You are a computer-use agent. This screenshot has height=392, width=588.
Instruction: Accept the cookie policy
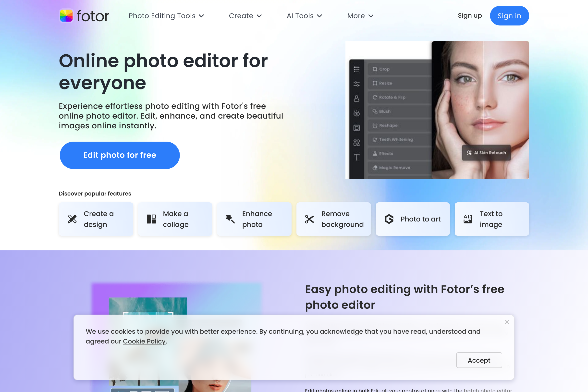(479, 360)
